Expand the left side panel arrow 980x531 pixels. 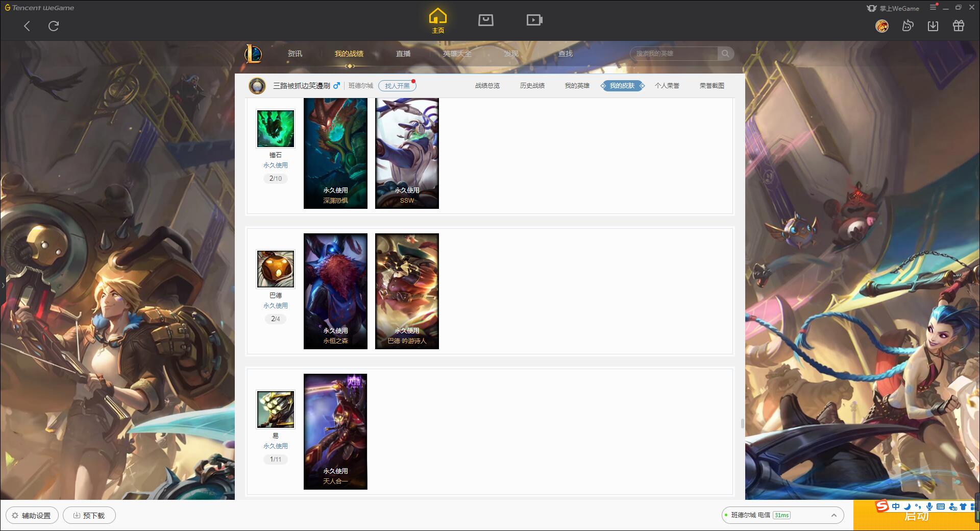(3, 285)
